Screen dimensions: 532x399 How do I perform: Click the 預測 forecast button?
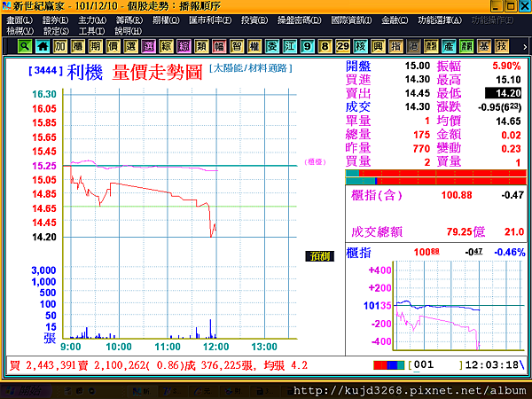(x=319, y=256)
